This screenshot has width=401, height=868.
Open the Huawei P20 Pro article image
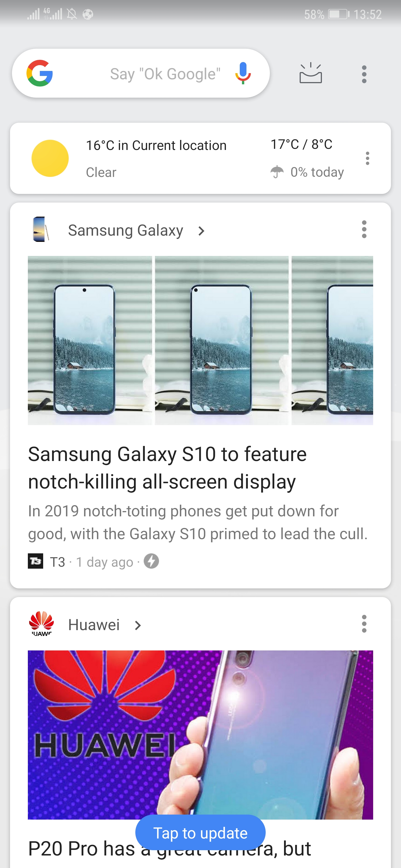click(x=200, y=734)
